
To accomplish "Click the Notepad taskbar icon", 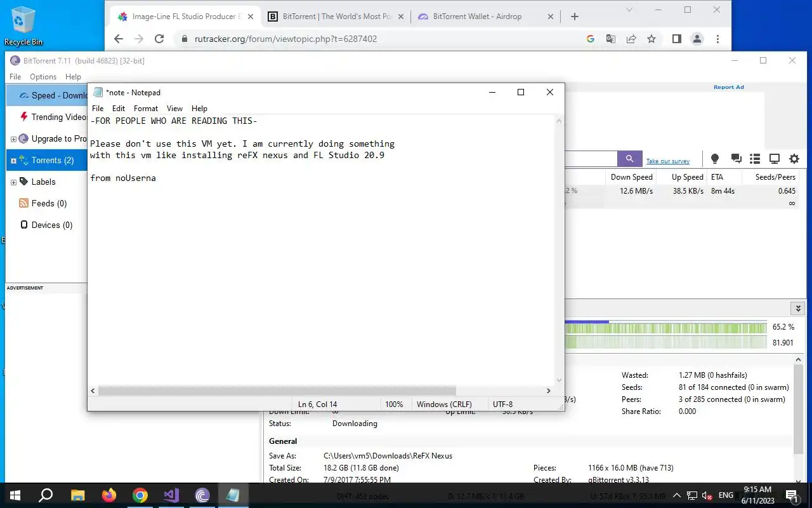I will (233, 495).
